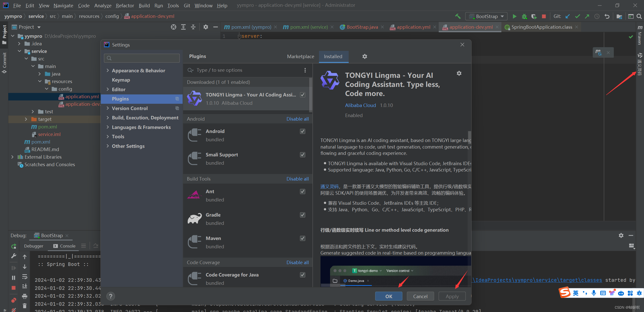Open the plugin search options three-dot menu

tap(305, 70)
